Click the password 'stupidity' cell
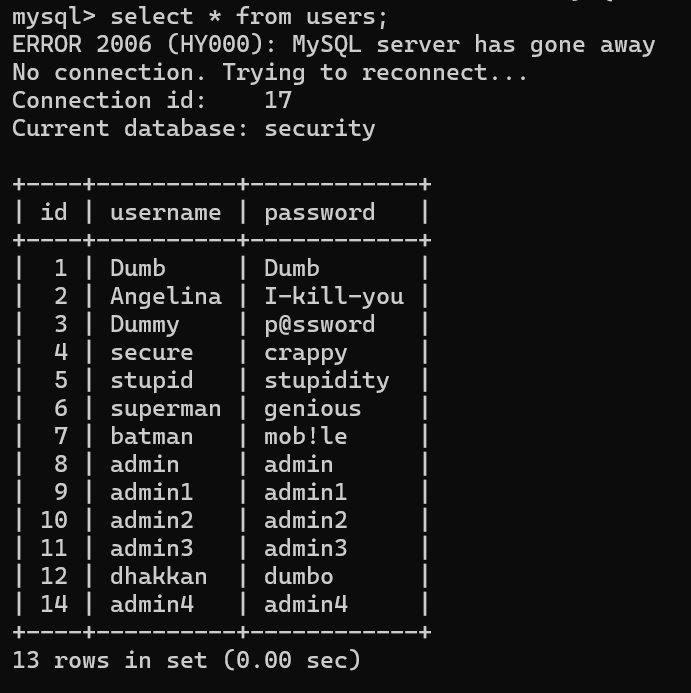Image resolution: width=691 pixels, height=693 pixels. click(326, 381)
